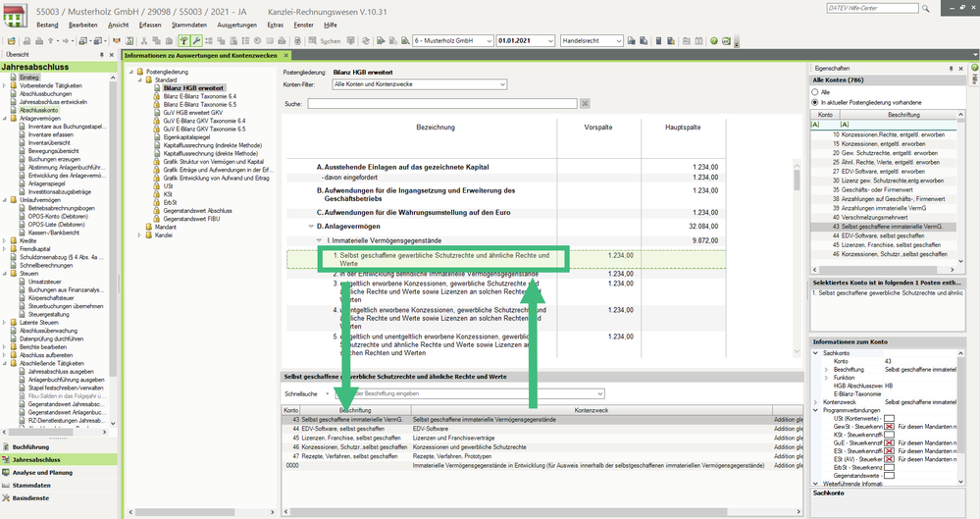Select GuV HGB erweitert GKV tree item
This screenshot has height=519, width=980.
pos(192,113)
